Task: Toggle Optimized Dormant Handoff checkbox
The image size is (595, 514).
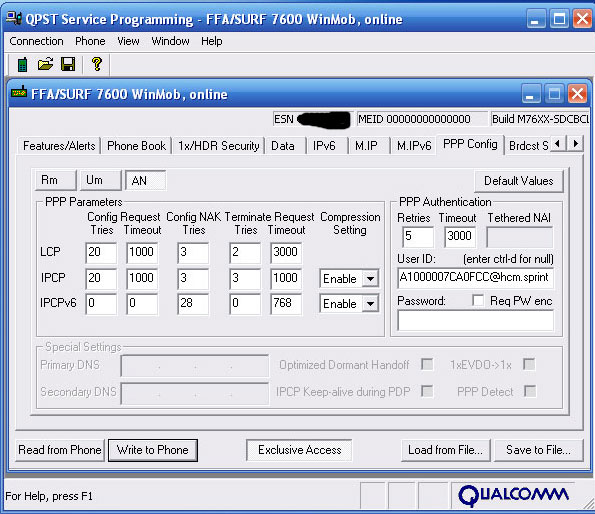Action: (427, 364)
